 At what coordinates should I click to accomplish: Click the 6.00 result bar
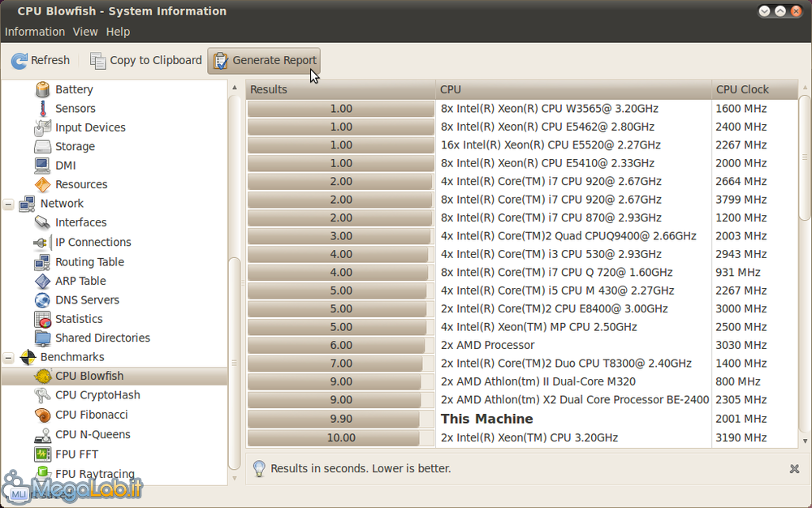(341, 345)
